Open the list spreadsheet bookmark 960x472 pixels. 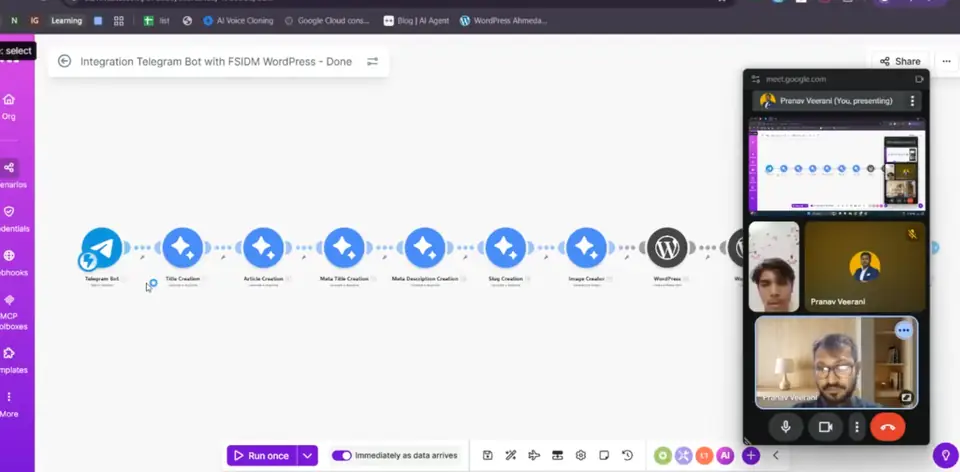(x=157, y=21)
